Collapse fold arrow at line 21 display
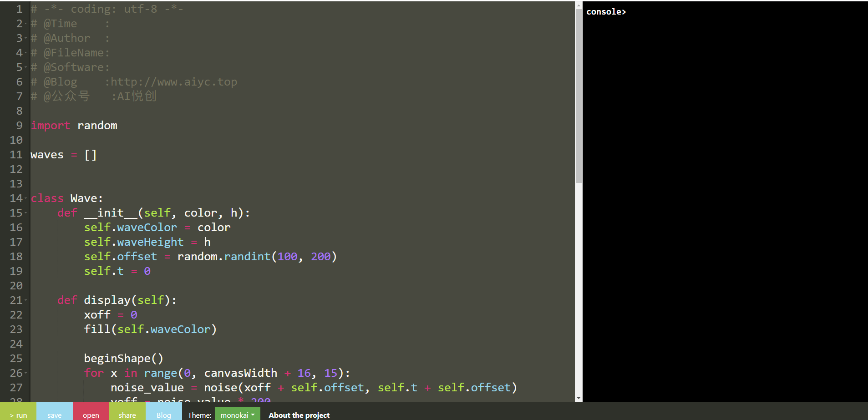The image size is (868, 420). click(26, 300)
